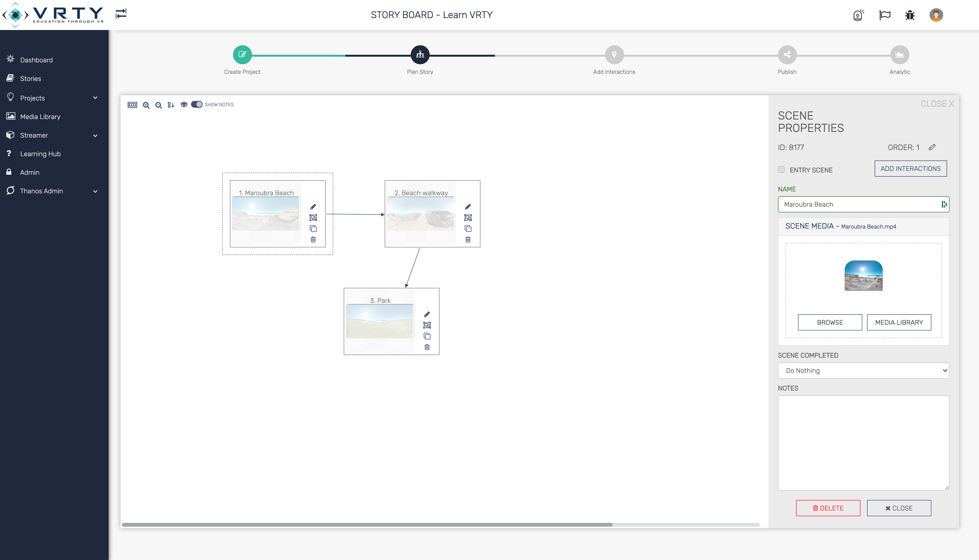Screen dimensions: 979x560
Task: Go to the Add Interactions step
Action: (x=614, y=55)
